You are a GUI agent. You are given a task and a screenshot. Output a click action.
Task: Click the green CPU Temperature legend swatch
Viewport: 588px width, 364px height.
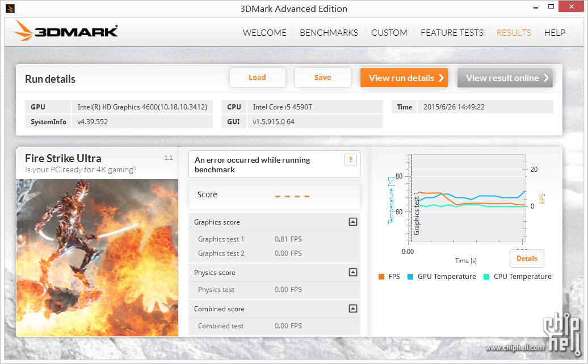click(486, 277)
